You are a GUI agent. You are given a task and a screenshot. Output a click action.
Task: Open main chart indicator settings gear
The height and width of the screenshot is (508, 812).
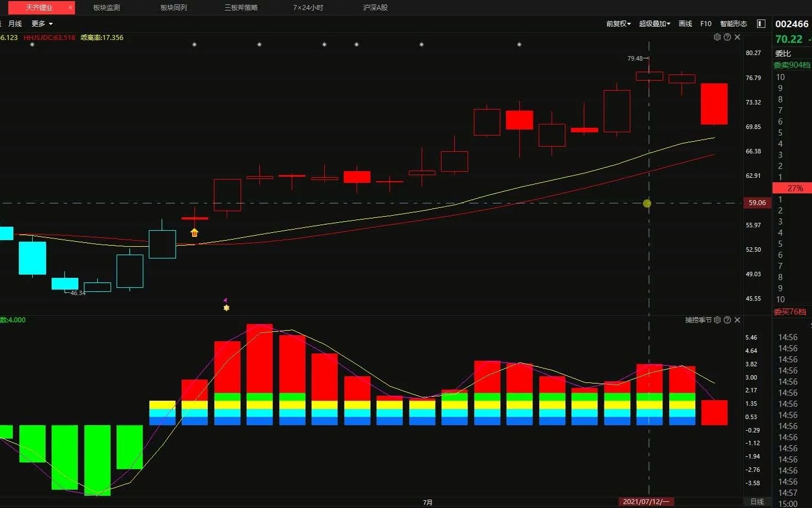tap(717, 37)
